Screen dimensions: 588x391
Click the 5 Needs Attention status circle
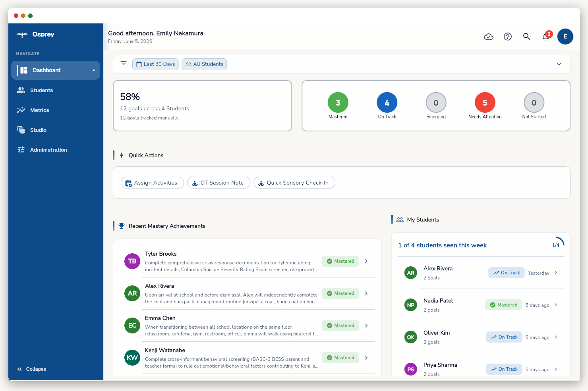coord(485,103)
